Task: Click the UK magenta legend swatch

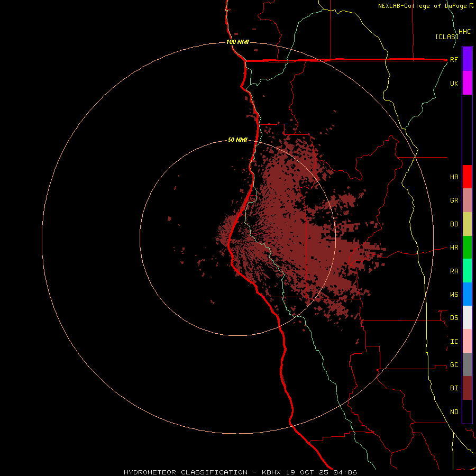Action: 467,83
